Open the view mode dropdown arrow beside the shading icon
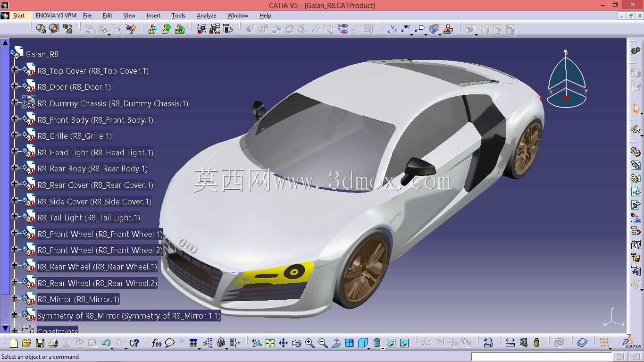 point(383,348)
